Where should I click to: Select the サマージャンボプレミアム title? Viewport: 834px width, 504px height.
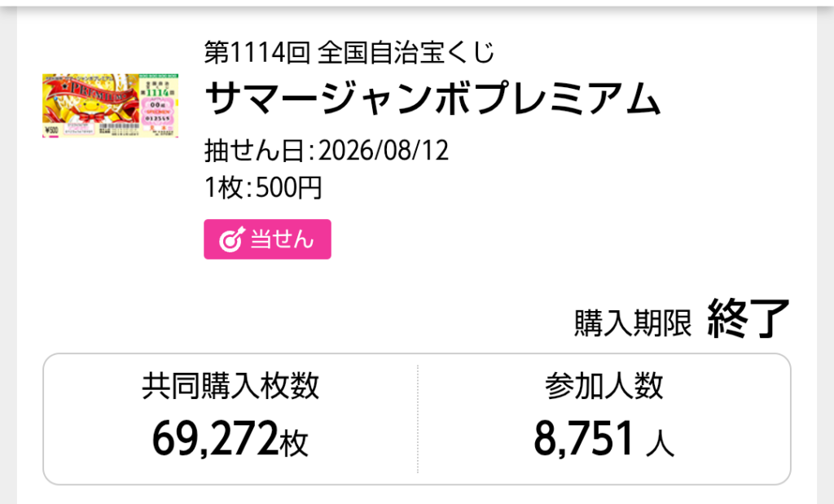click(432, 99)
